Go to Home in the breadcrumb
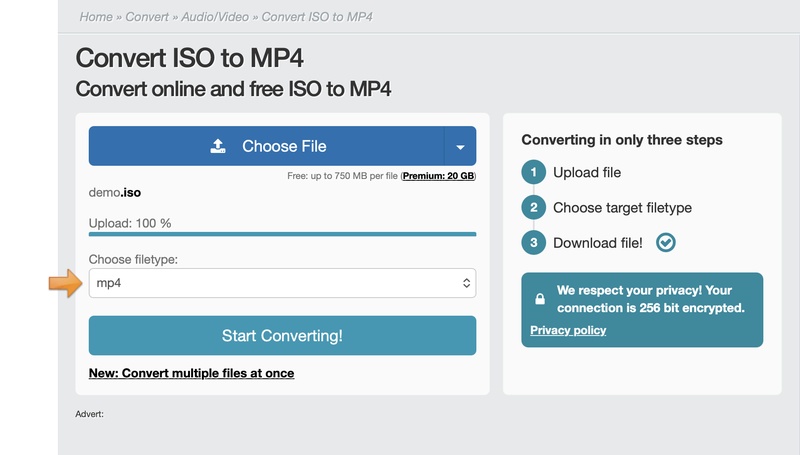800x455 pixels. [96, 17]
